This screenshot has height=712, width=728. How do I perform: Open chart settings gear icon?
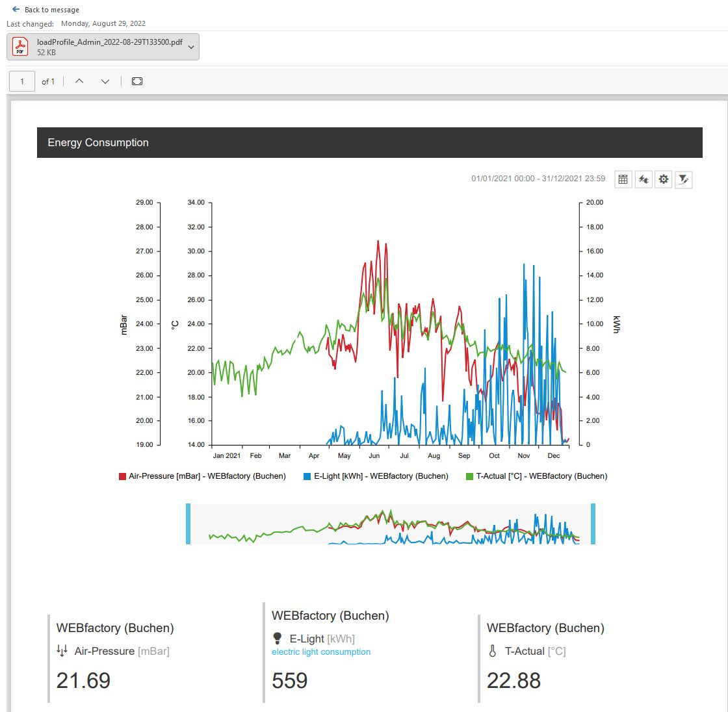point(663,179)
